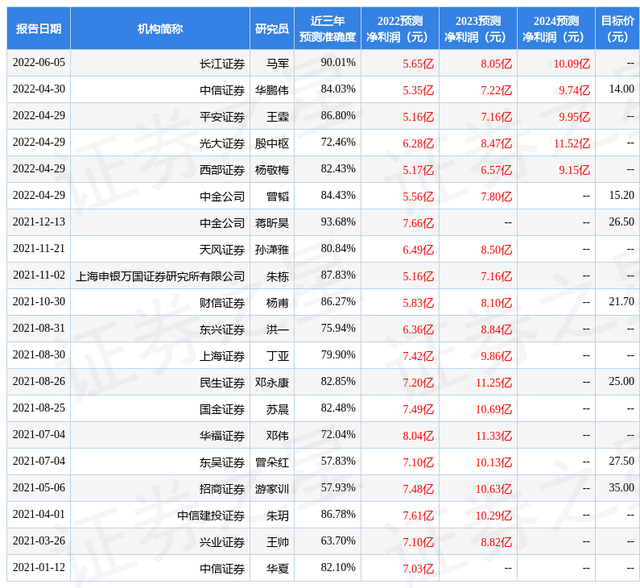640x588 pixels.
Task: Click the 近三年预测准确度 column header
Action: pos(327,29)
